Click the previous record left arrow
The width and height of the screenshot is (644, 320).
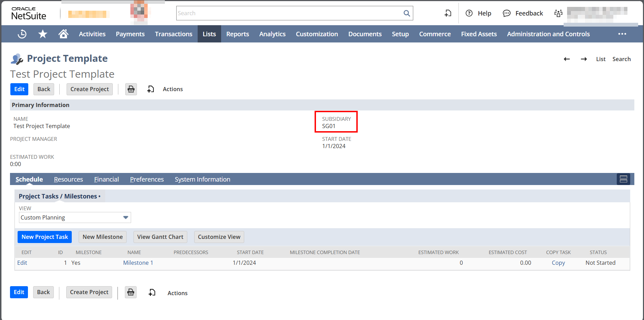coord(567,59)
